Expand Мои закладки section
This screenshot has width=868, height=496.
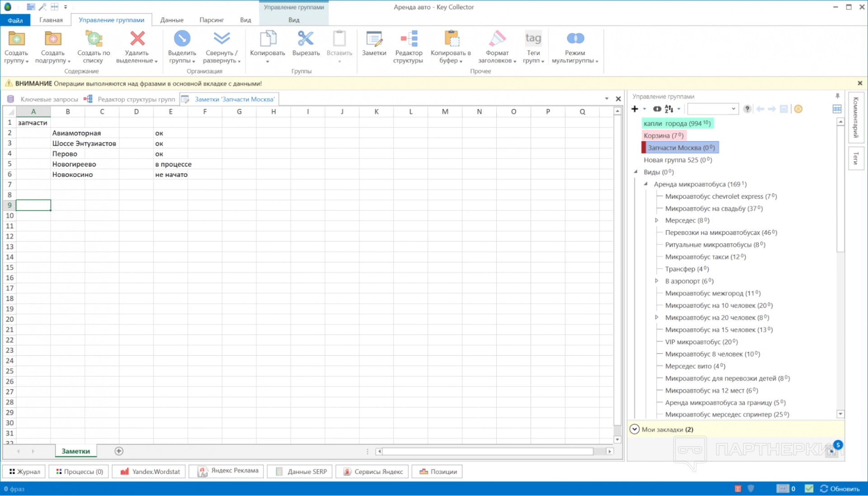point(635,430)
